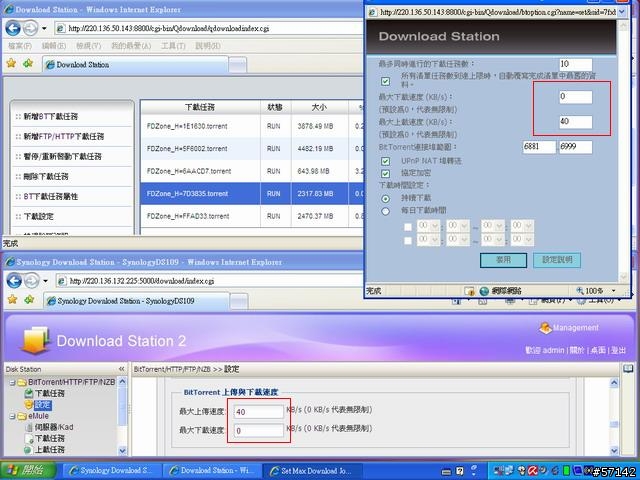Open 我的最愛(A) menu in top browser window
This screenshot has width=640, height=480.
[x=131, y=46]
